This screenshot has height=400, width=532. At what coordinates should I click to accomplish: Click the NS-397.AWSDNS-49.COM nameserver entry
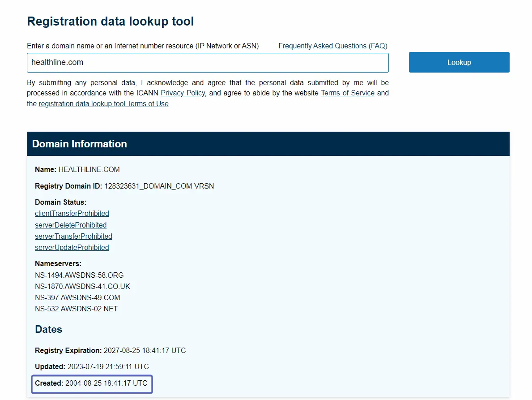pos(77,297)
